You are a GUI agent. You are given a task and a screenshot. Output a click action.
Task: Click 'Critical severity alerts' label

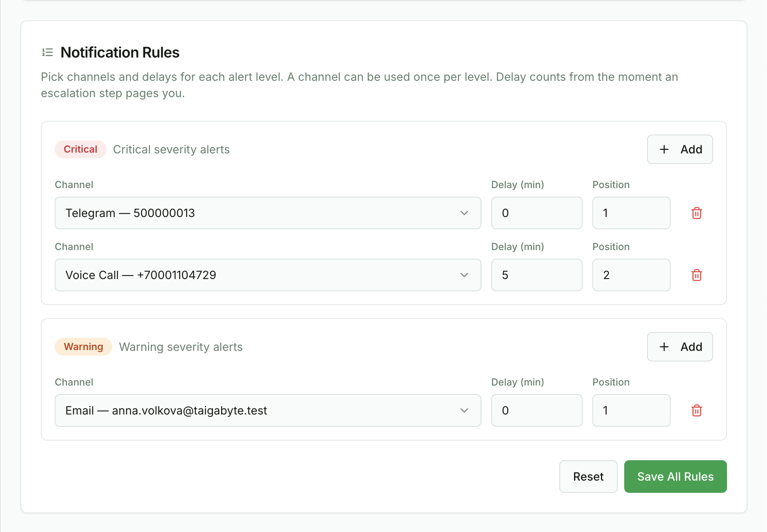point(171,149)
